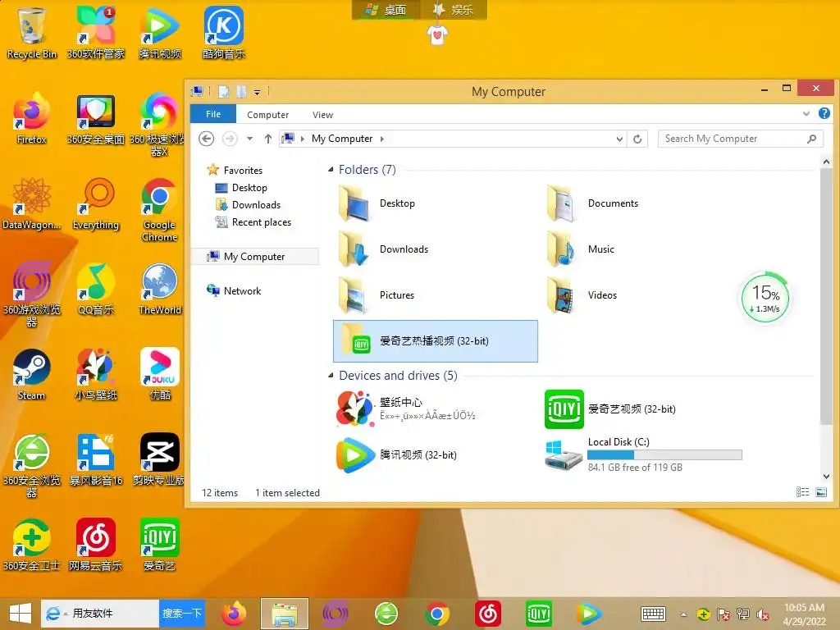The image size is (840, 630).
Task: Switch to details view icon
Action: tap(802, 492)
